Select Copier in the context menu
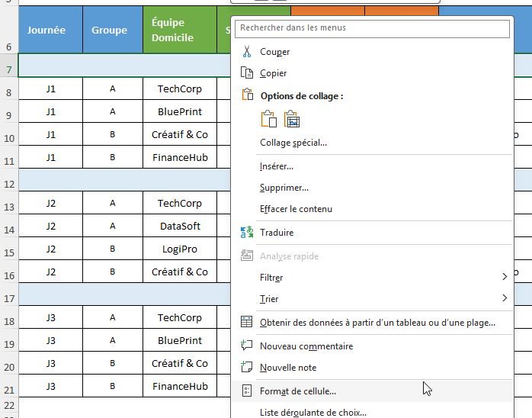 pos(372,73)
